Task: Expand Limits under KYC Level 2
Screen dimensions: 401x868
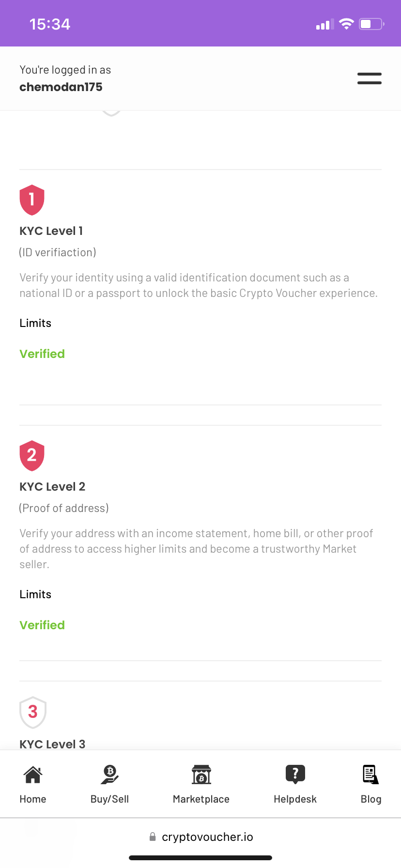Action: click(35, 594)
